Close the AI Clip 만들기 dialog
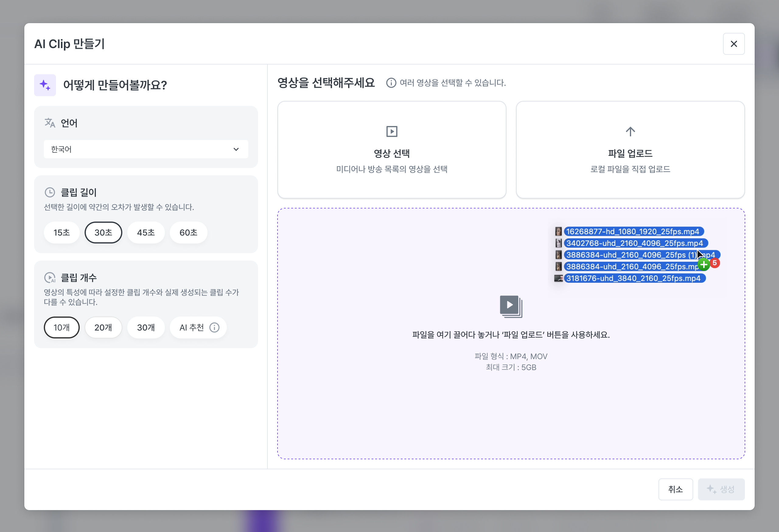The width and height of the screenshot is (779, 532). point(733,44)
